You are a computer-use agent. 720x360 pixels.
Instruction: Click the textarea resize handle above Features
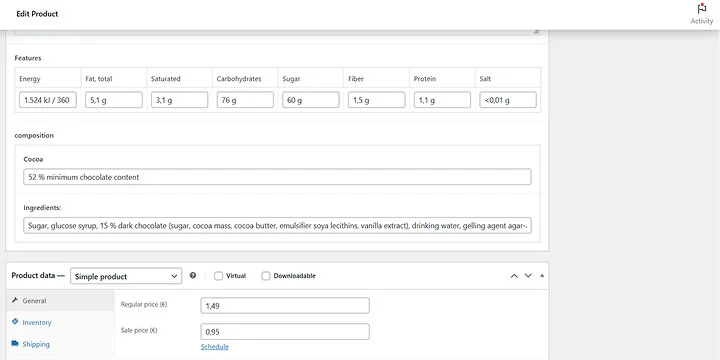[536, 31]
